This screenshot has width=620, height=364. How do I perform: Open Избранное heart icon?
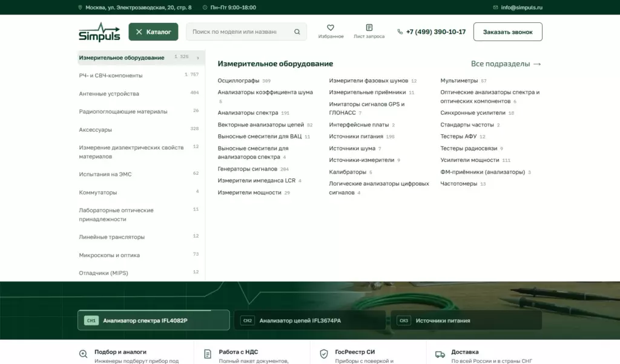tap(331, 28)
